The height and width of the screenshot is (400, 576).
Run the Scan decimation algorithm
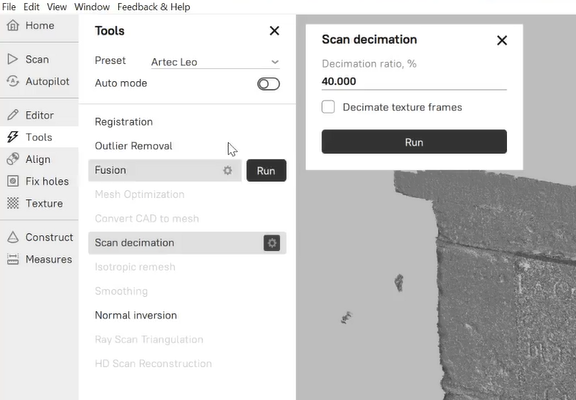tap(414, 142)
